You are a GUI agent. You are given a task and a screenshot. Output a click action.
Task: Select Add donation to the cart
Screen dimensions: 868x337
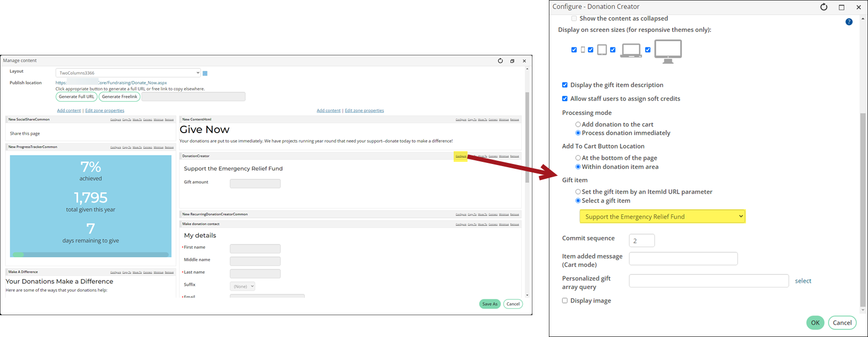[x=578, y=125]
